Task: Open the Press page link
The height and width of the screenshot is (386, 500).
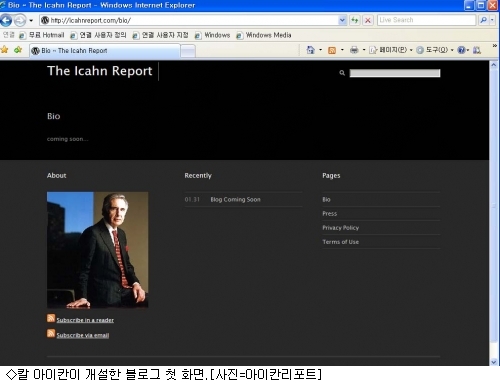Action: point(329,213)
